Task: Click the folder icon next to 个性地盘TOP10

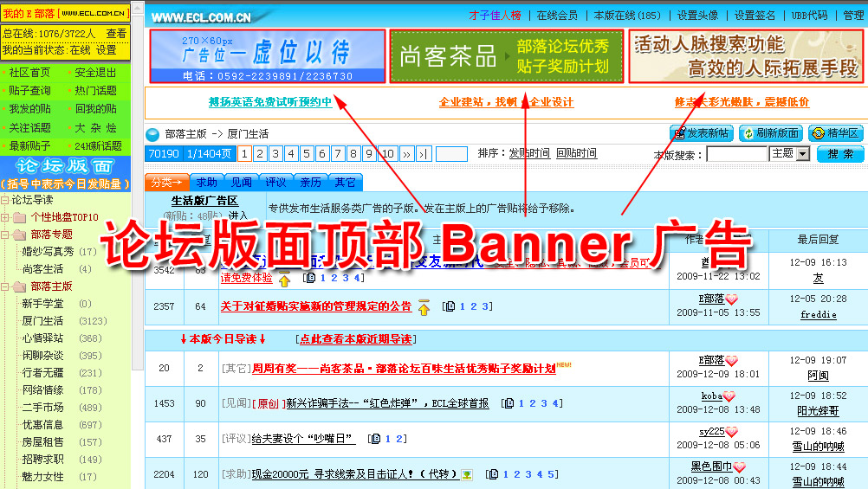Action: [x=20, y=217]
